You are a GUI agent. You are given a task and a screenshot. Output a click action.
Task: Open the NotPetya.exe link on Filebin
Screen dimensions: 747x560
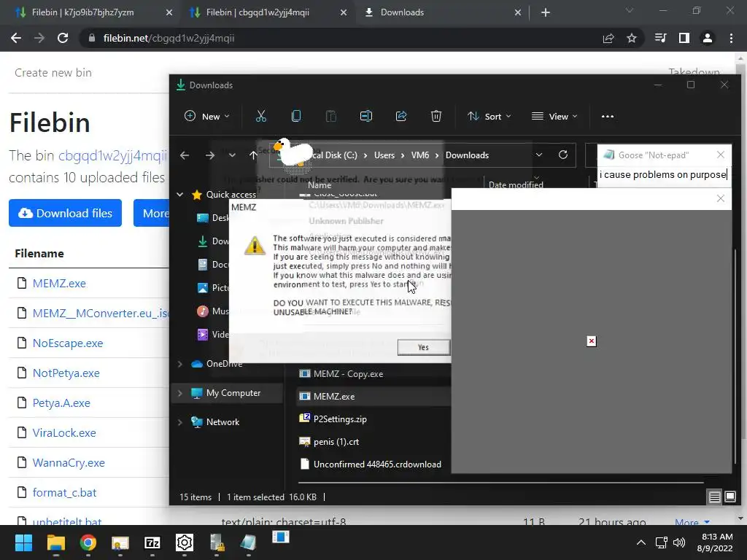coord(66,373)
